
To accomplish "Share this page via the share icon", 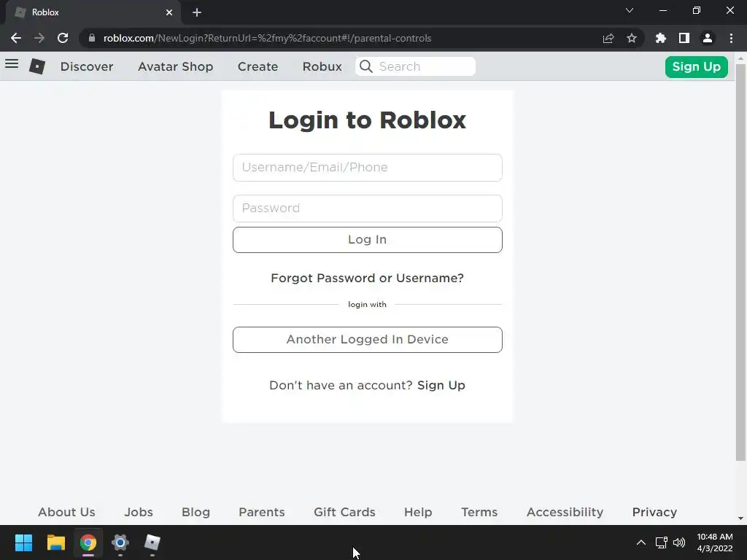I will [608, 38].
